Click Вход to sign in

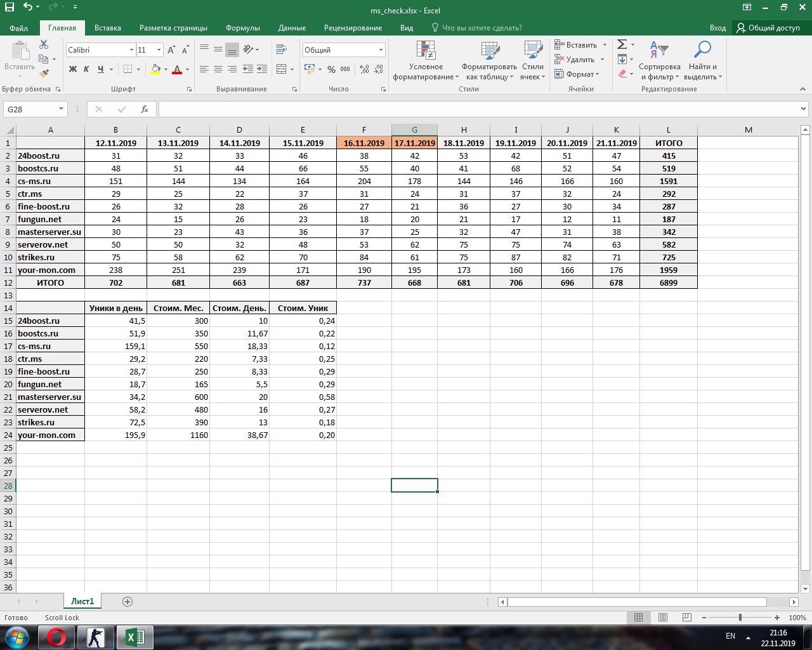(x=717, y=28)
